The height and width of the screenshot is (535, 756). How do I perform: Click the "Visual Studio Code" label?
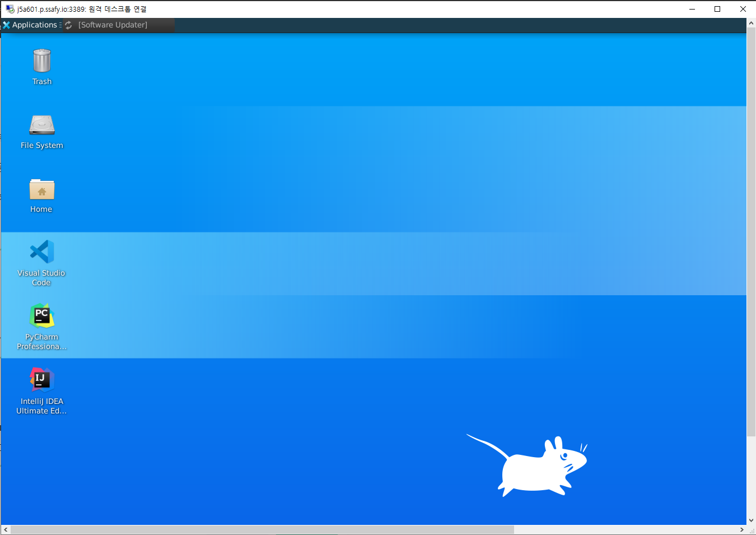tap(41, 278)
